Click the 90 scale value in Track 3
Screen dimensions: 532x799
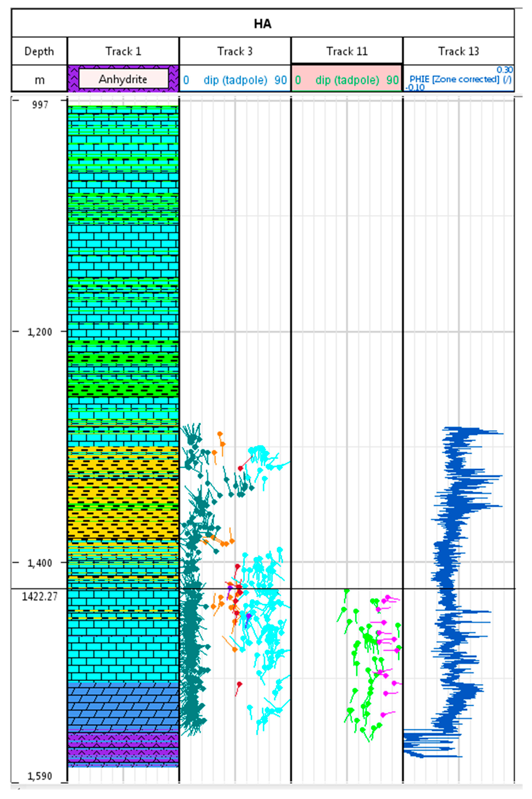tap(281, 80)
